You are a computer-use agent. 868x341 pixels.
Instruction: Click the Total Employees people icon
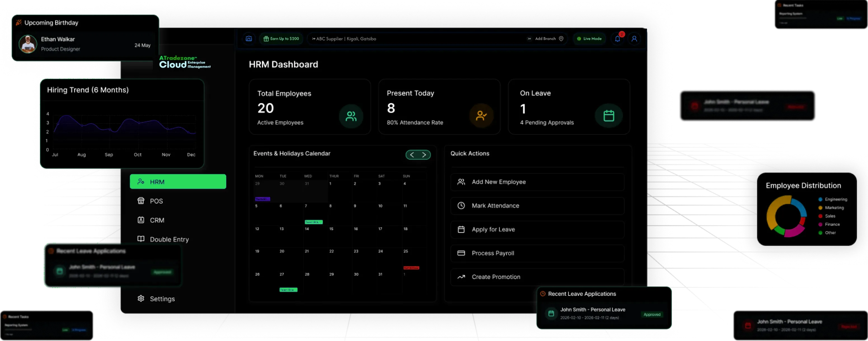351,116
